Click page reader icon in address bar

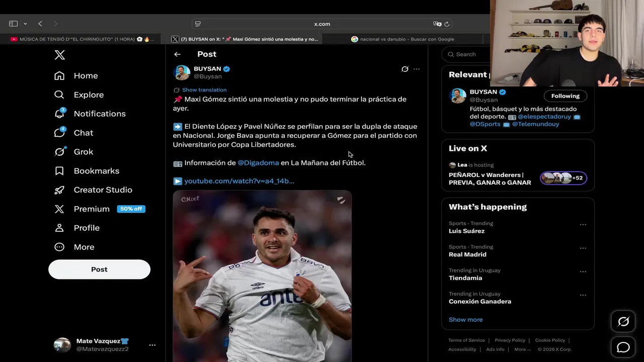(x=198, y=24)
